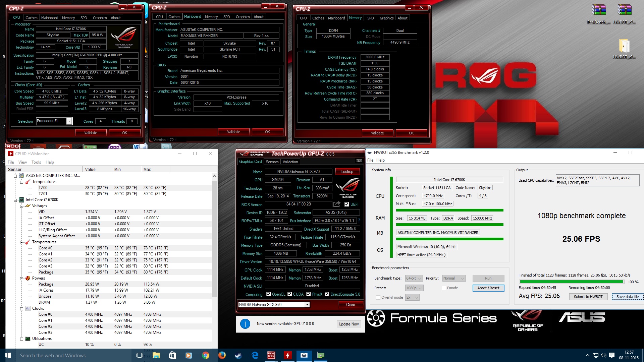644x362 pixels.
Task: Open the Preset 1080p dropdown
Action: tap(414, 288)
